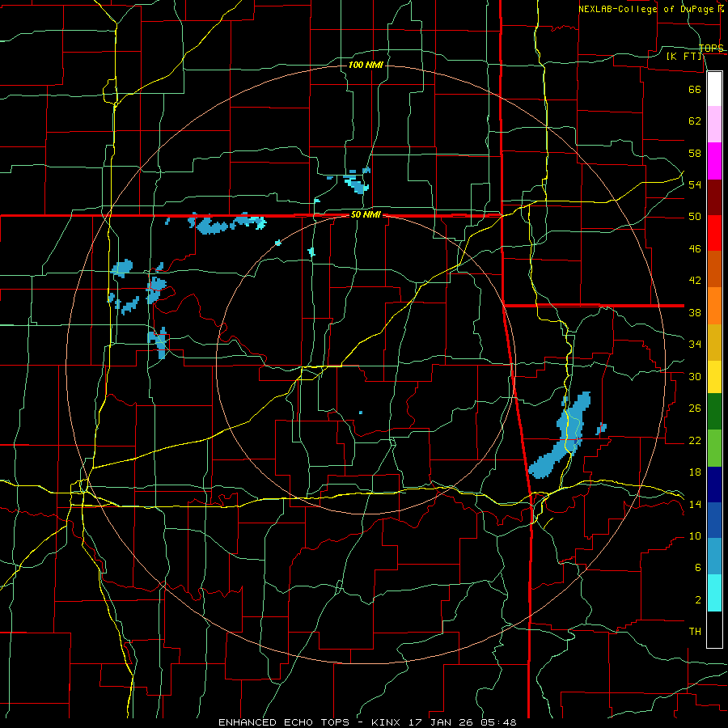Click the 'NEXLAB-College of DuPage' credit text
The image size is (728, 728).
[x=647, y=9]
